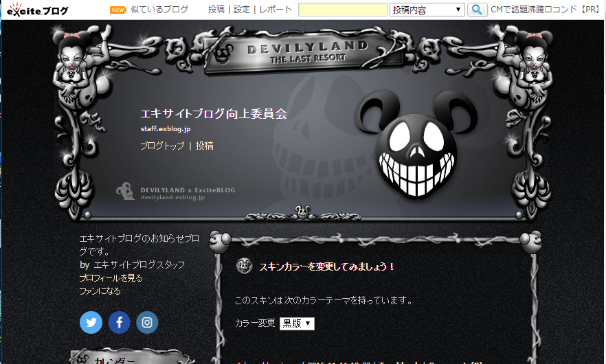Viewport: 606px width, 364px height.
Task: Click the text このスキンは次のカラーテーマを持っています。
Action: (324, 300)
